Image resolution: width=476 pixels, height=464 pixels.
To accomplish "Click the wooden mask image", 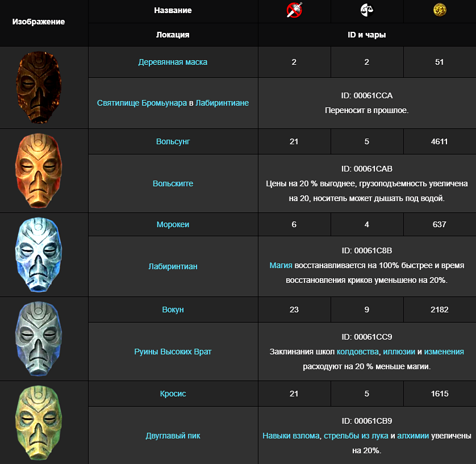I will (39, 87).
